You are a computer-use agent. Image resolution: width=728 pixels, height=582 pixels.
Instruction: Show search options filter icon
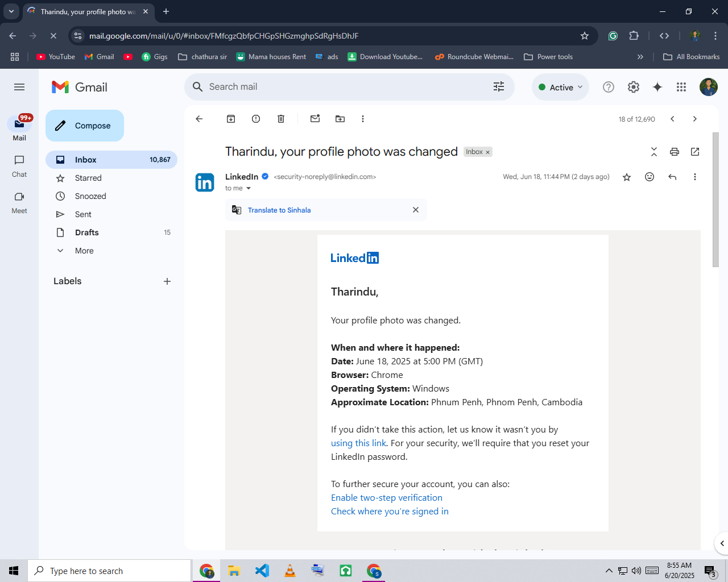(499, 86)
